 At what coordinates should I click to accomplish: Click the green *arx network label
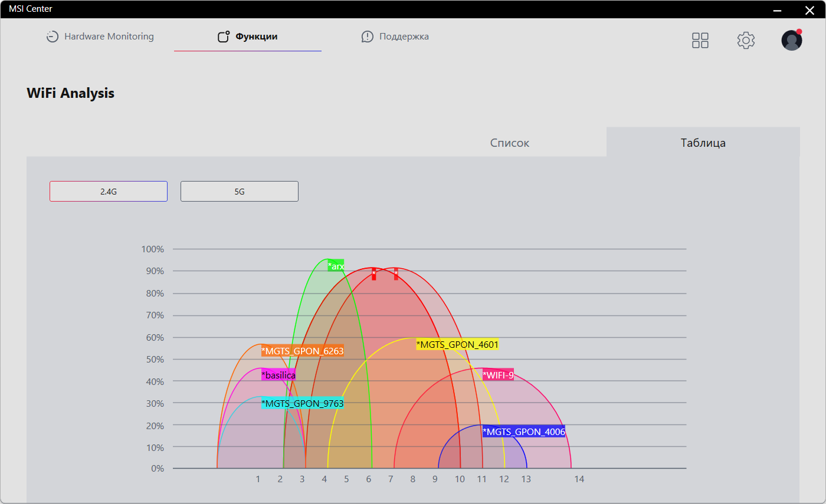336,266
